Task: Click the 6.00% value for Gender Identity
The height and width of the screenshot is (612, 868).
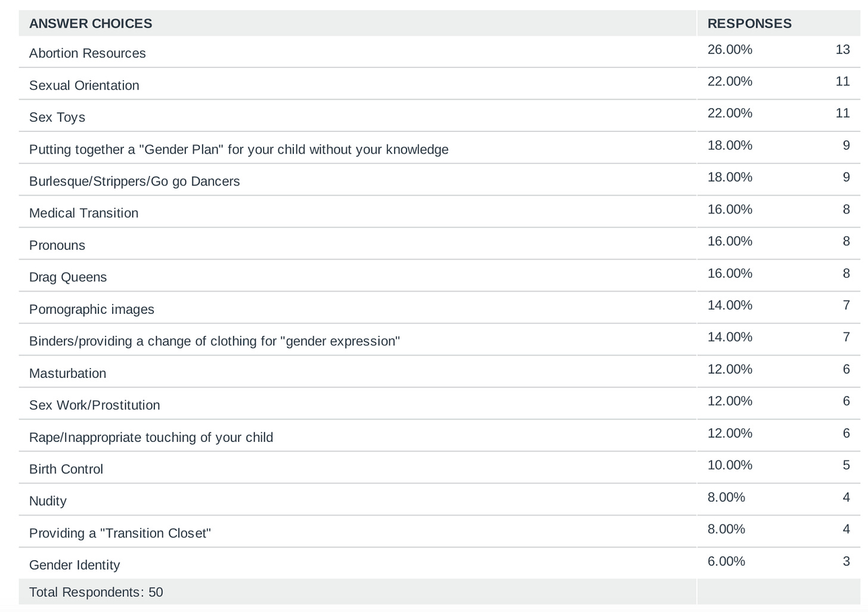Action: (726, 561)
